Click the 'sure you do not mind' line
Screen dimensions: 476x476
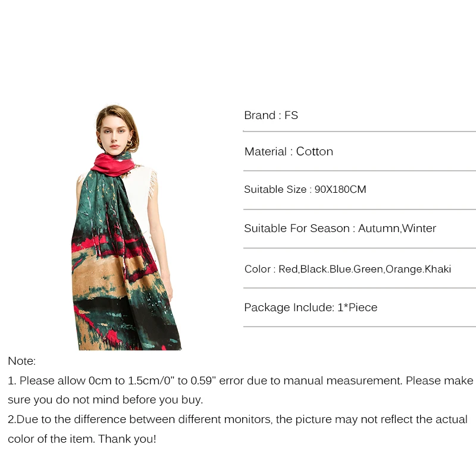pos(105,400)
